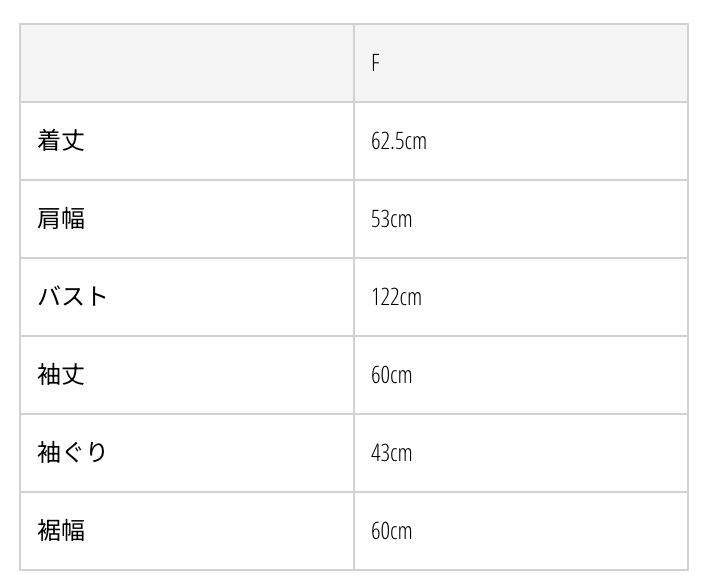
Task: Select the 43cm armhole value
Action: (x=391, y=453)
